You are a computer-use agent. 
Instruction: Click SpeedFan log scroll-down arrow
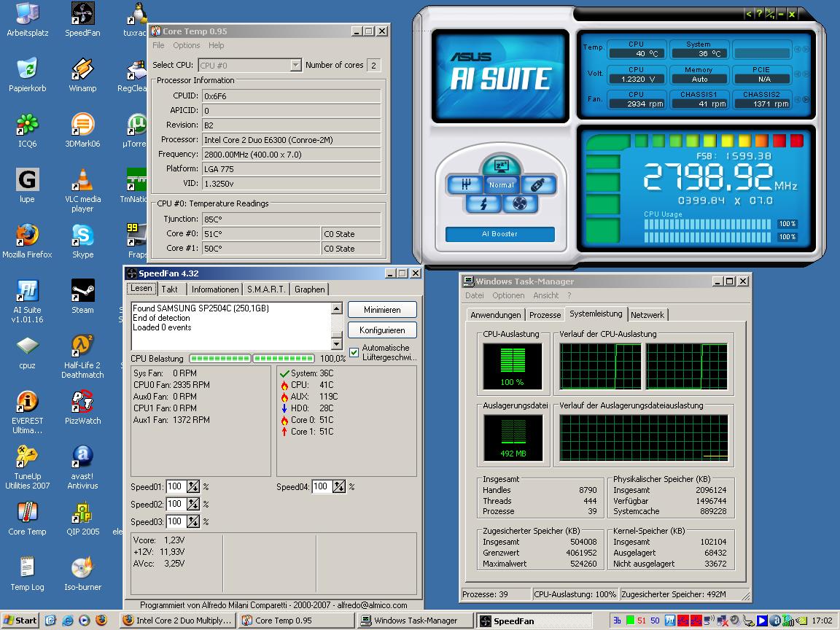336,343
